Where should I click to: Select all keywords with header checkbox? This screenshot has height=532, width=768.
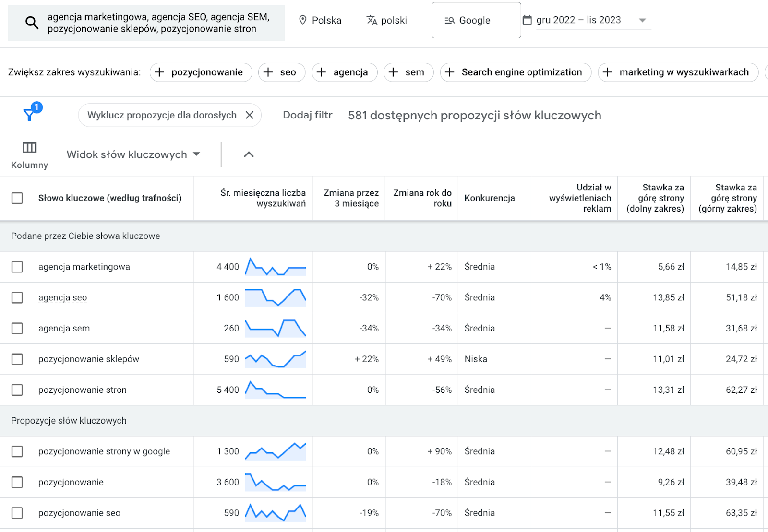point(17,198)
